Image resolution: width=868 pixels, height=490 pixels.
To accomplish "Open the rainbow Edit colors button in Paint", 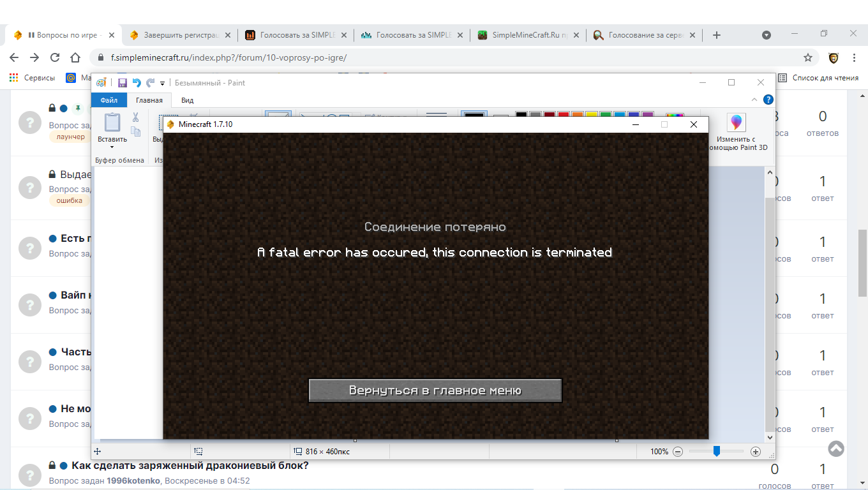I will [x=675, y=116].
